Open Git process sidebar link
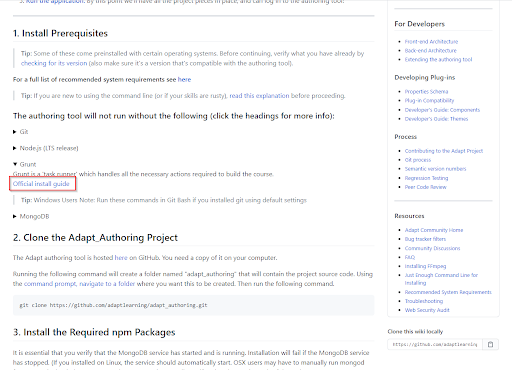This screenshot has height=370, width=512. 418,160
